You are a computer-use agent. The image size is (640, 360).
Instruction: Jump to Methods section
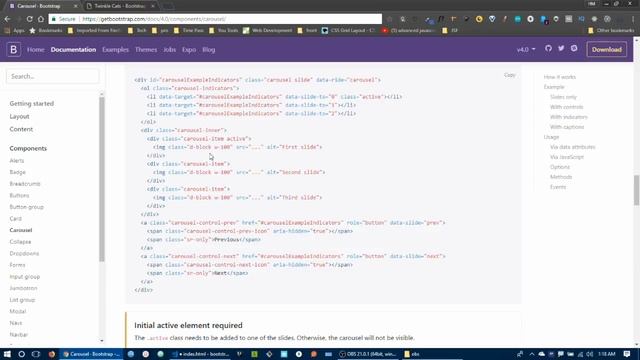click(561, 177)
